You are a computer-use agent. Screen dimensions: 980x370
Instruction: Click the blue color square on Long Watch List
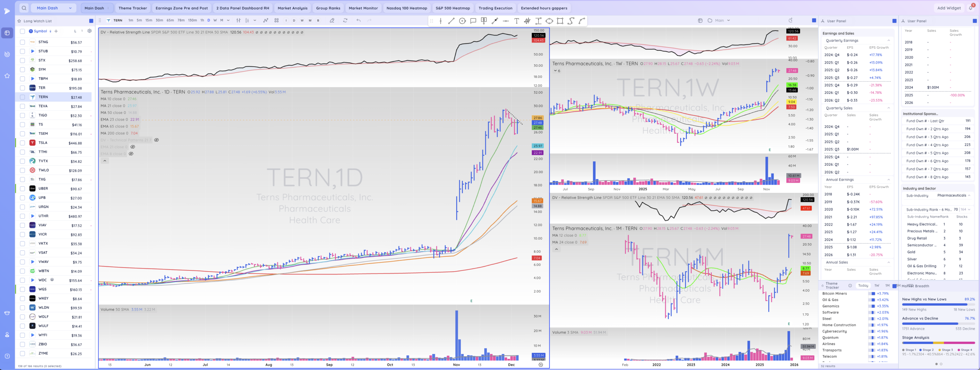[91, 21]
